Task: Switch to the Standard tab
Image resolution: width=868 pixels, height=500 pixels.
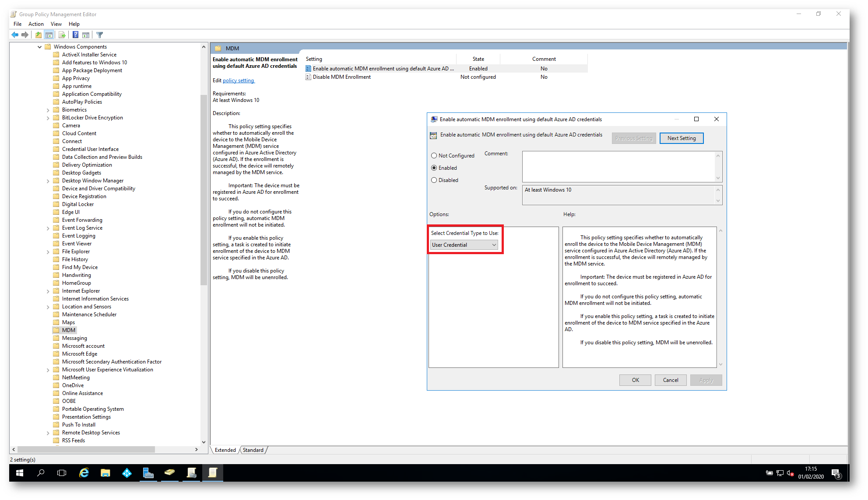Action: click(x=253, y=450)
